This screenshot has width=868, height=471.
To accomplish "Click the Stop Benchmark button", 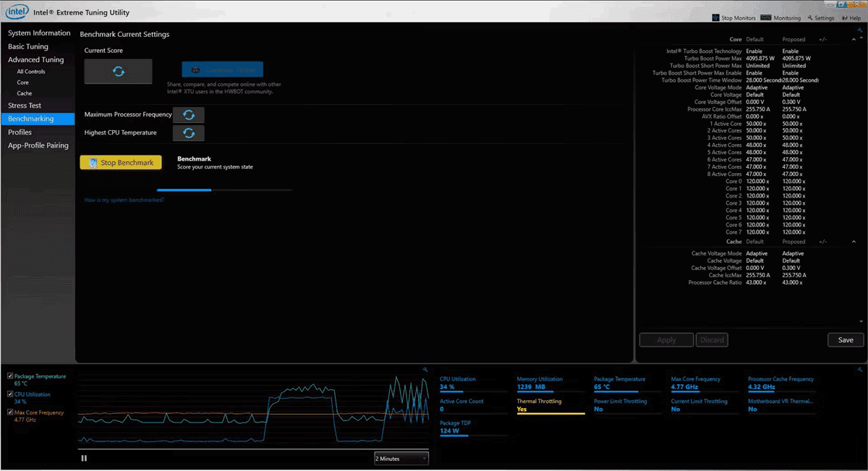I will point(121,163).
